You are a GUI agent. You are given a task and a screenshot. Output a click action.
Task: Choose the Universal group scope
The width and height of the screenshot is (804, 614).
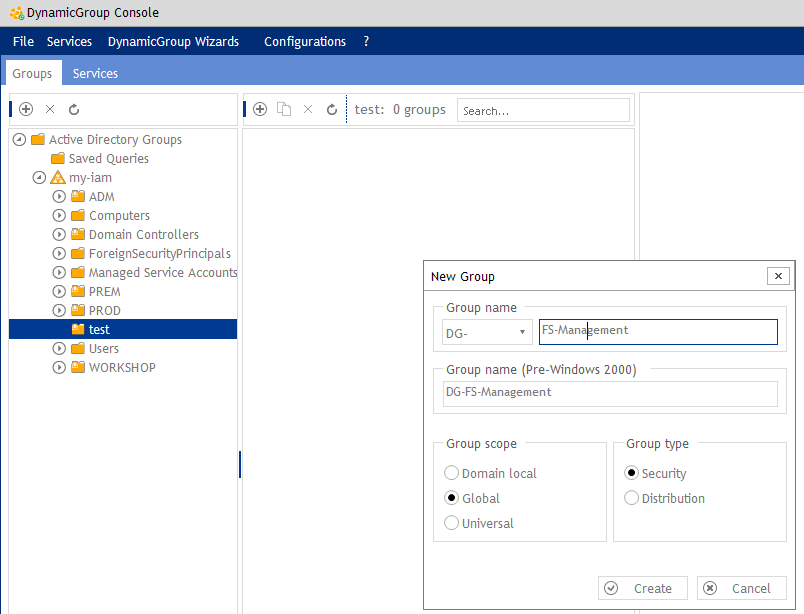(451, 522)
